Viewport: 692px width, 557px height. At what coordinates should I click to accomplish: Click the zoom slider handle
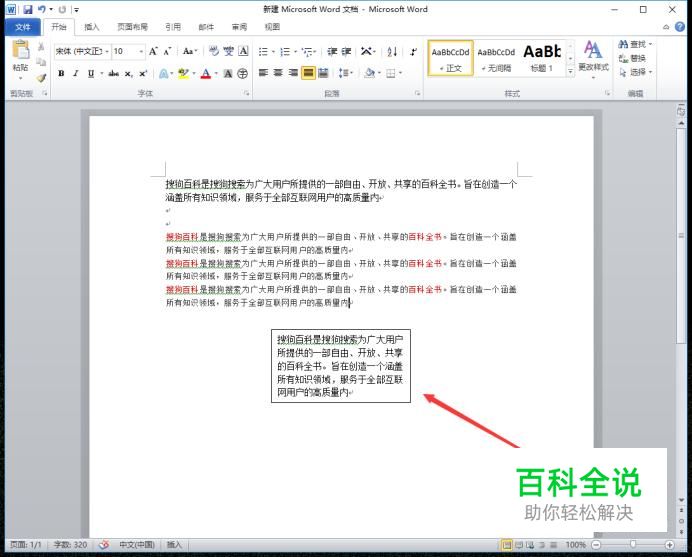click(x=632, y=545)
